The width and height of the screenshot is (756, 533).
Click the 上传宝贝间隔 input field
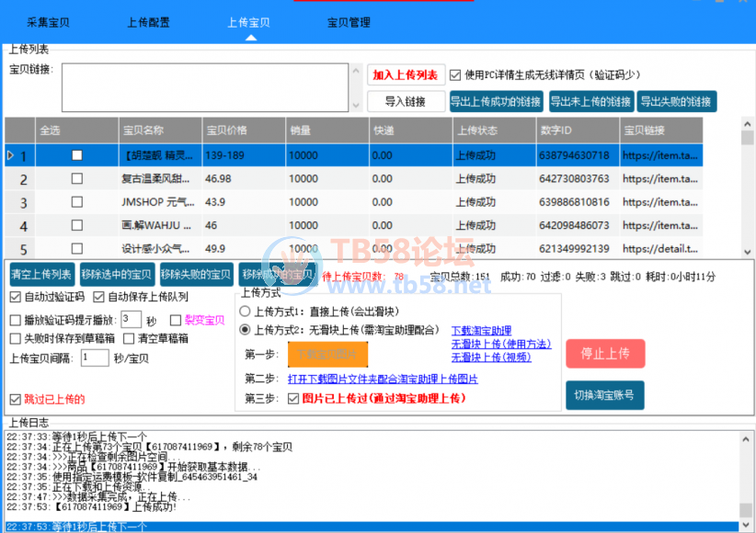tap(95, 357)
